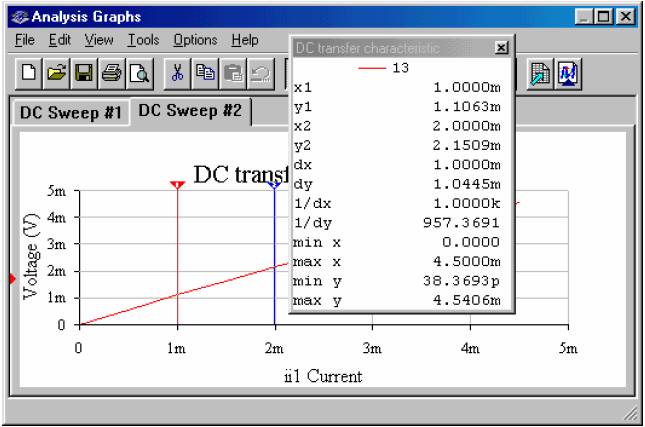Click the DC transfer graph title
This screenshot has width=645, height=427.
click(241, 174)
